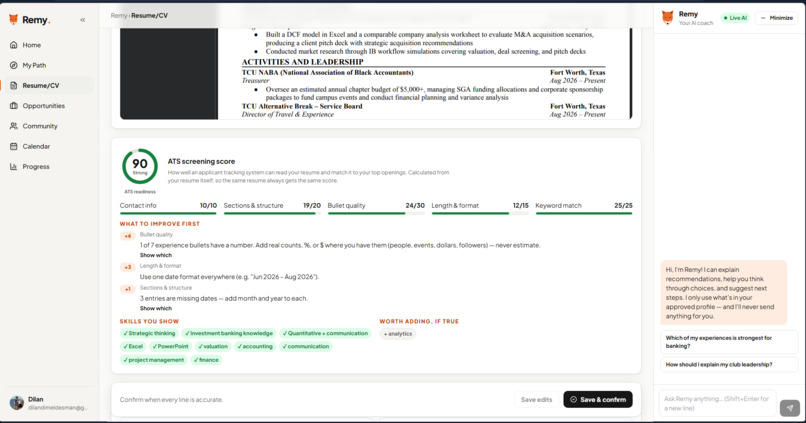The height and width of the screenshot is (423, 806).
Task: Click the Remy fox logo in sidebar
Action: coord(13,20)
